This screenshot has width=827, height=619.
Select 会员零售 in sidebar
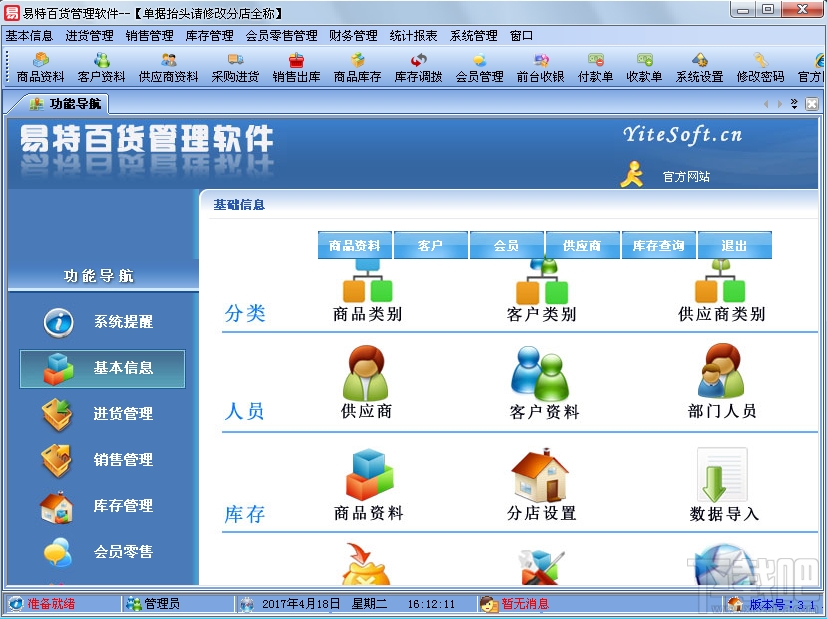pos(102,552)
